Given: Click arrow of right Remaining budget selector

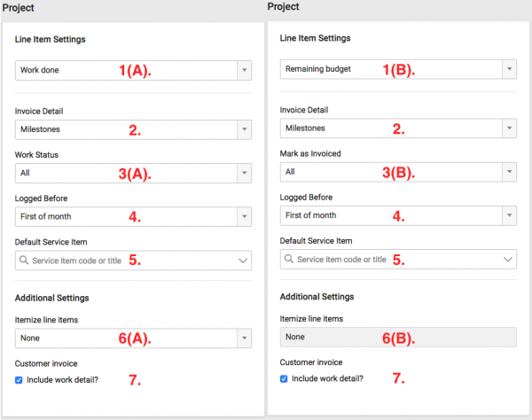Looking at the screenshot, I should [x=509, y=69].
